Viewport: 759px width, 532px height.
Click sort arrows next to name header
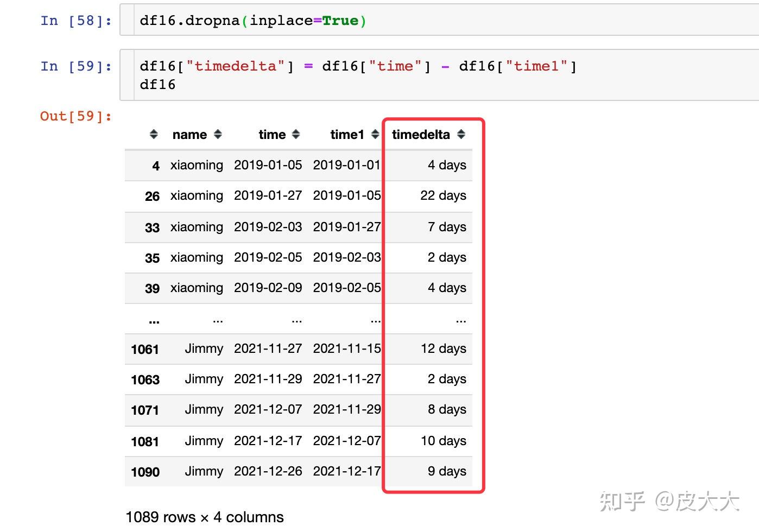(x=218, y=134)
